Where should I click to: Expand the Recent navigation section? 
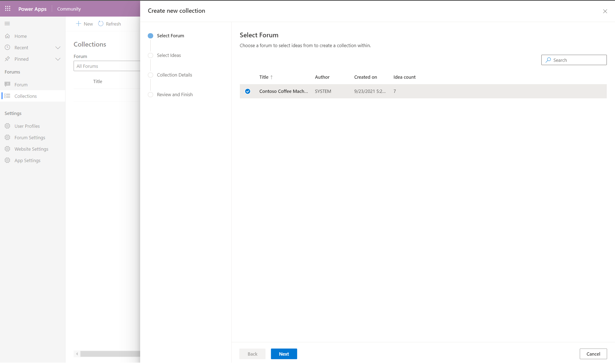point(58,47)
